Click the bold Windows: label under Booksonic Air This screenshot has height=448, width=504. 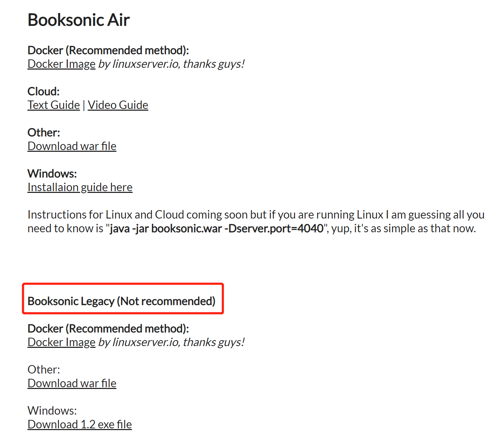pos(52,174)
